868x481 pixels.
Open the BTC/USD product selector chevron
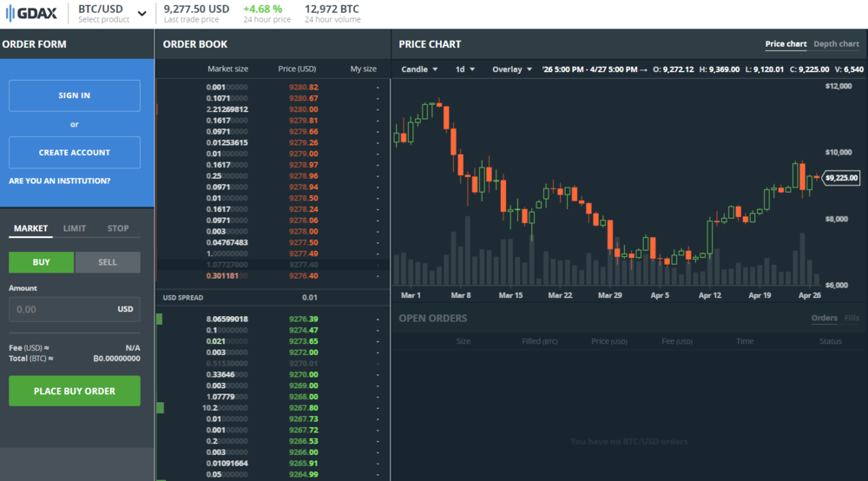click(142, 14)
